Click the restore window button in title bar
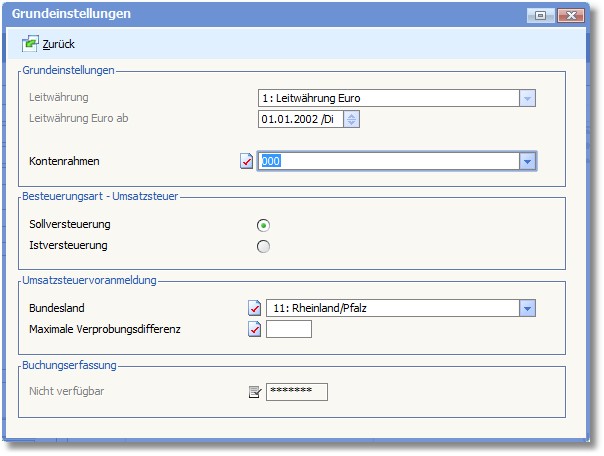The image size is (604, 456). [x=541, y=15]
